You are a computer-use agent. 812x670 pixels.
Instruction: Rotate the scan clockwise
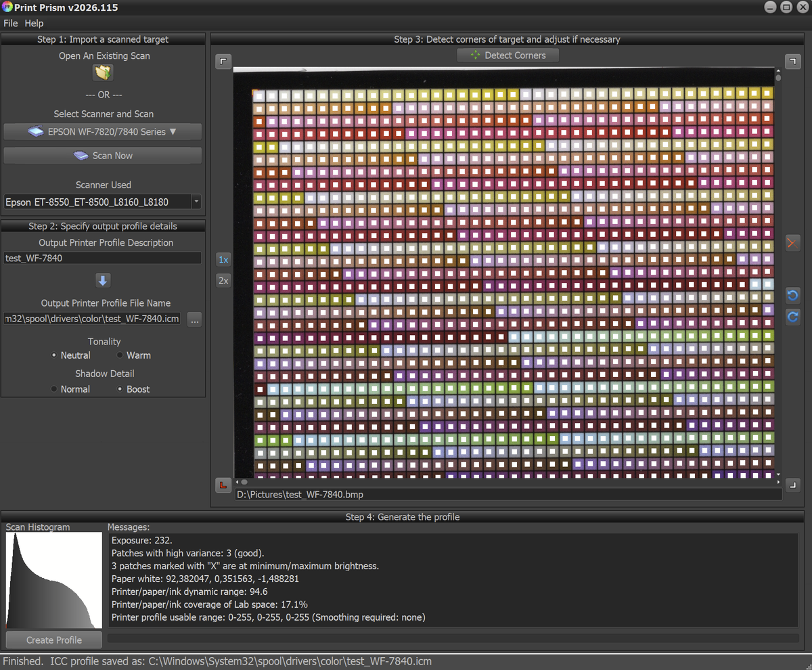point(792,317)
